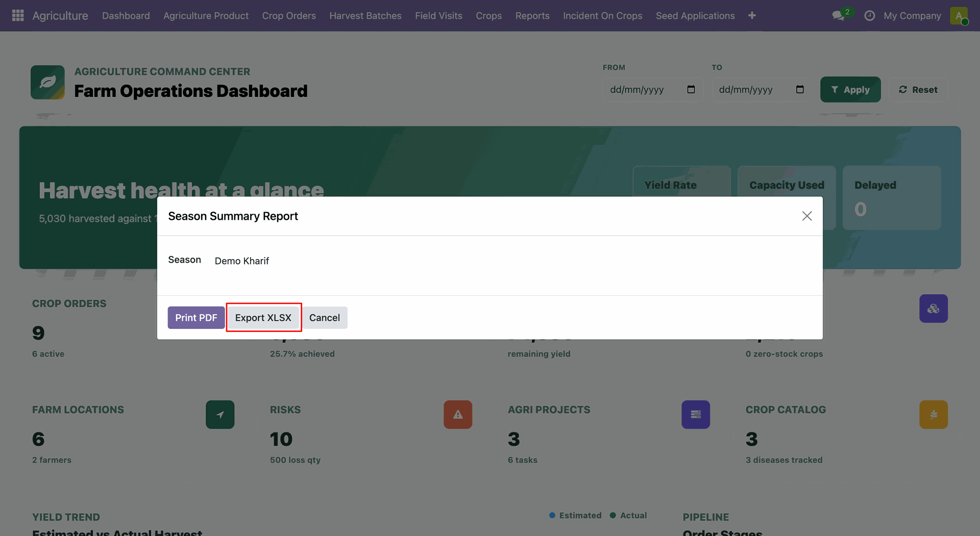Click the Delayed stat card
The image size is (980, 536).
[892, 198]
